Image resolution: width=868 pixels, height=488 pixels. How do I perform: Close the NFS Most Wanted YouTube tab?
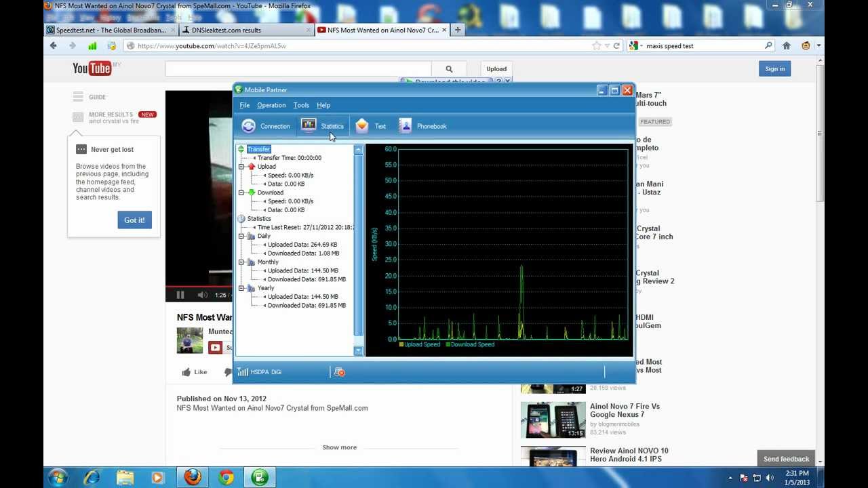pos(444,30)
